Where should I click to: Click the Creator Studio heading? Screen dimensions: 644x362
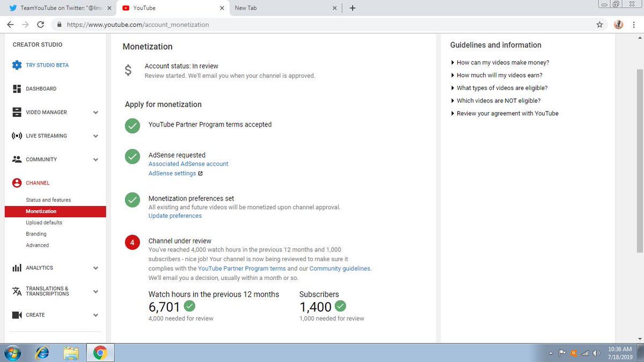pos(38,45)
